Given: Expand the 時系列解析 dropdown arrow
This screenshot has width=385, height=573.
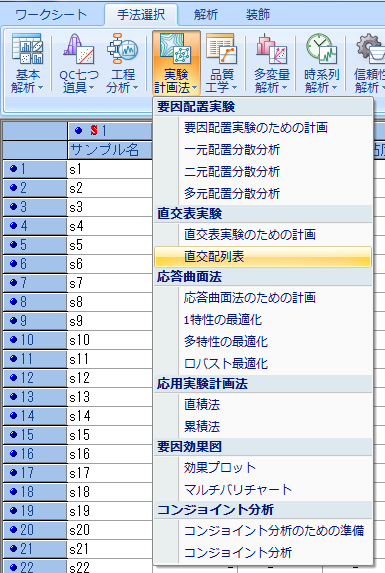Looking at the screenshot, I should tap(334, 88).
